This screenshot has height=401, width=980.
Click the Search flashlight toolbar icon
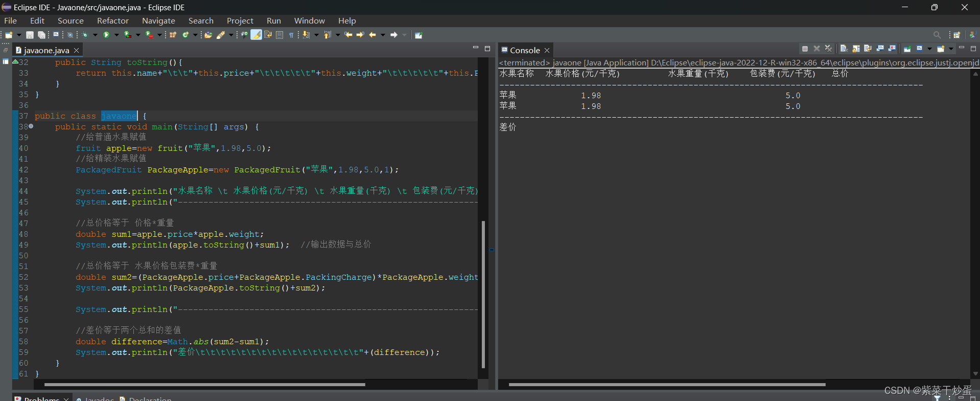[220, 35]
